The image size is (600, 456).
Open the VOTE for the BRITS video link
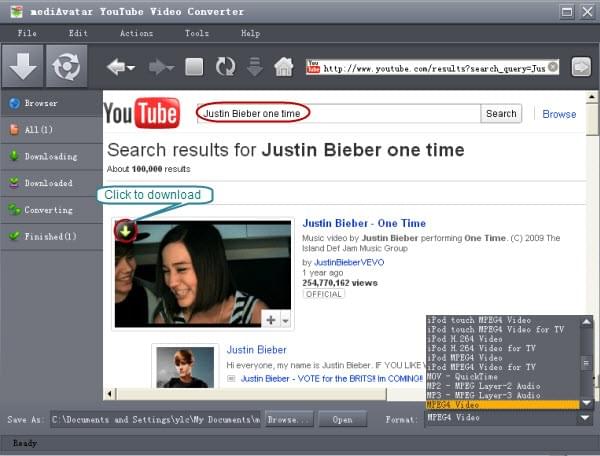332,379
